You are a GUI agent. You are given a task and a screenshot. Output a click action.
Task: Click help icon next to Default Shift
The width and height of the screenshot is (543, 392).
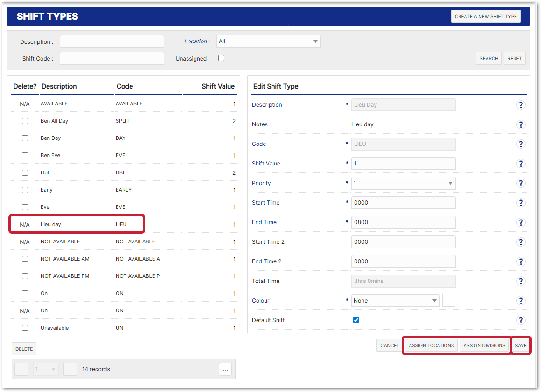[x=521, y=320]
